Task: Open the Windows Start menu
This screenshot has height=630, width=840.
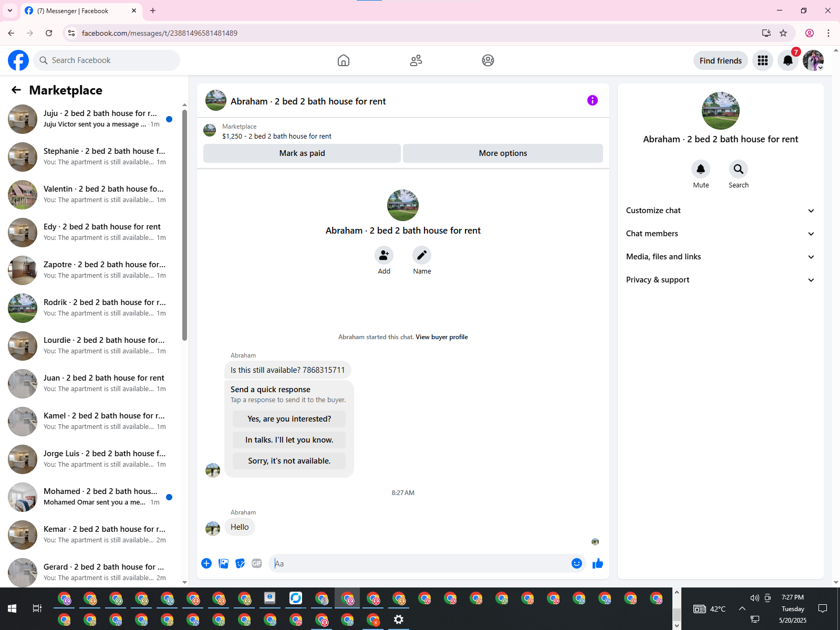Action: (12, 608)
